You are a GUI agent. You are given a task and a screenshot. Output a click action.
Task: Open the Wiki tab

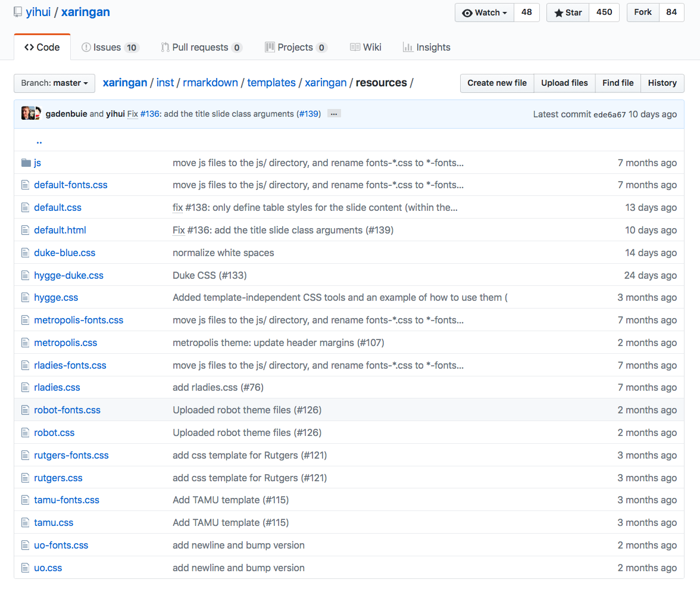pos(365,47)
